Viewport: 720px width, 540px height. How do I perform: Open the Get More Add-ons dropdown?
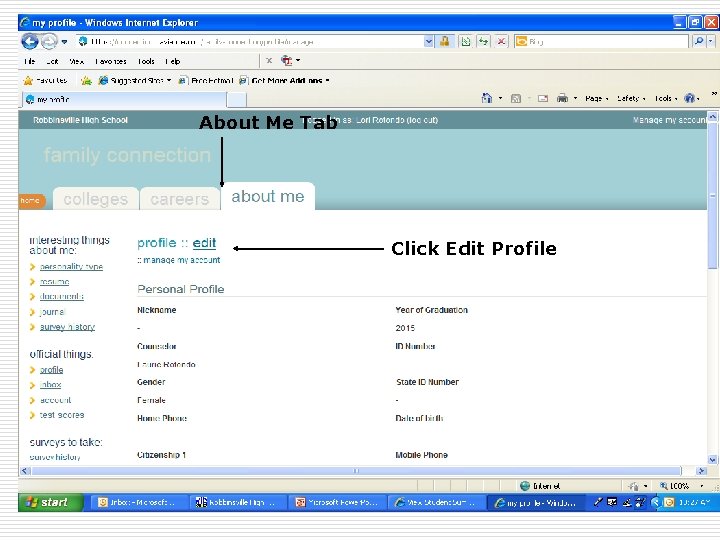[x=284, y=80]
